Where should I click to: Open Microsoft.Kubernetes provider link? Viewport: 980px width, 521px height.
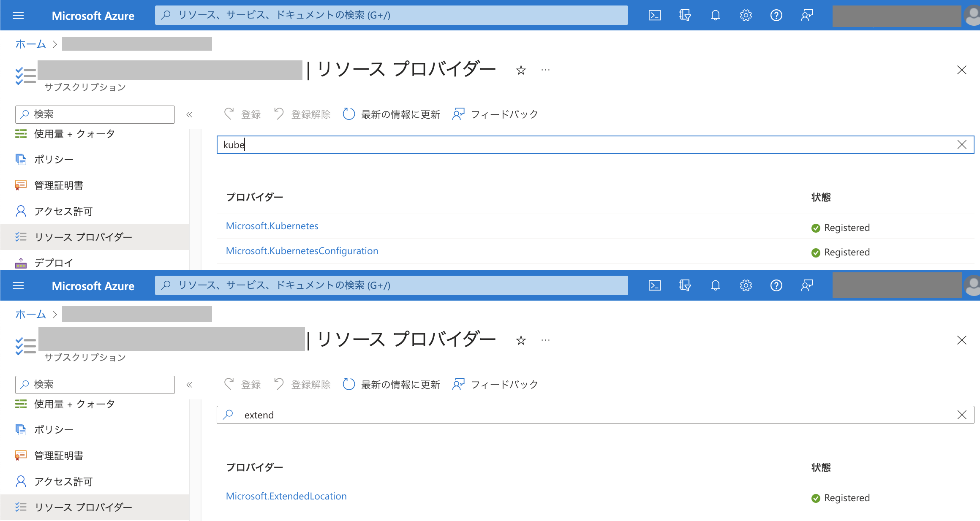[x=272, y=226]
